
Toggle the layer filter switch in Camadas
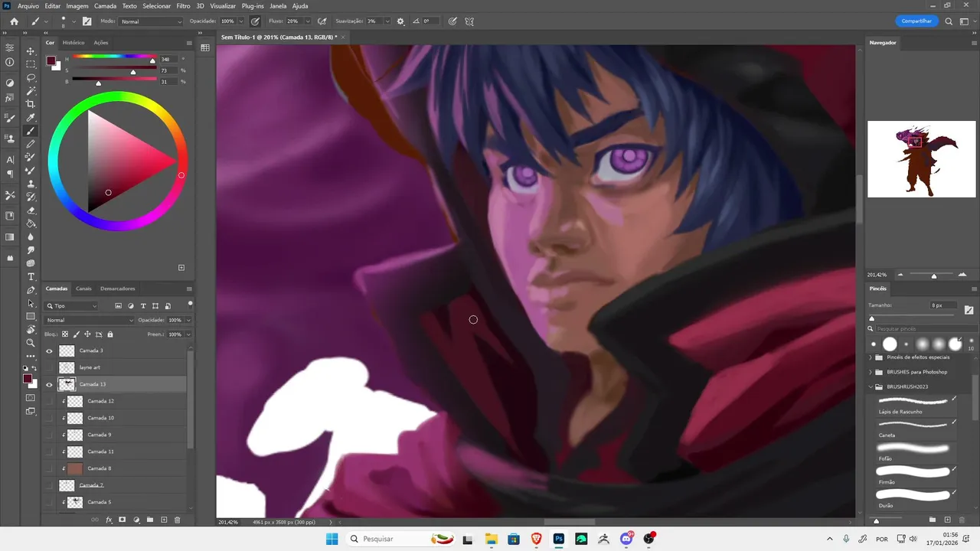click(x=190, y=304)
